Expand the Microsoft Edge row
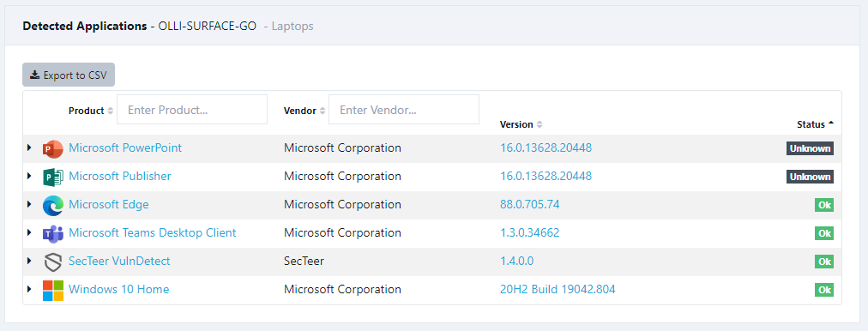Viewport: 868px width, 331px height. tap(29, 204)
